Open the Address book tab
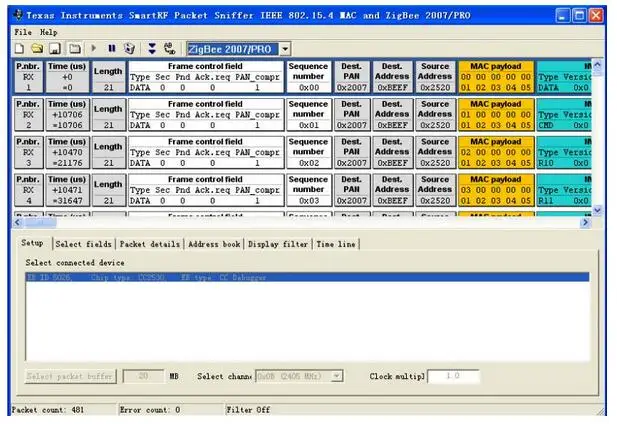This screenshot has height=424, width=617. click(214, 244)
